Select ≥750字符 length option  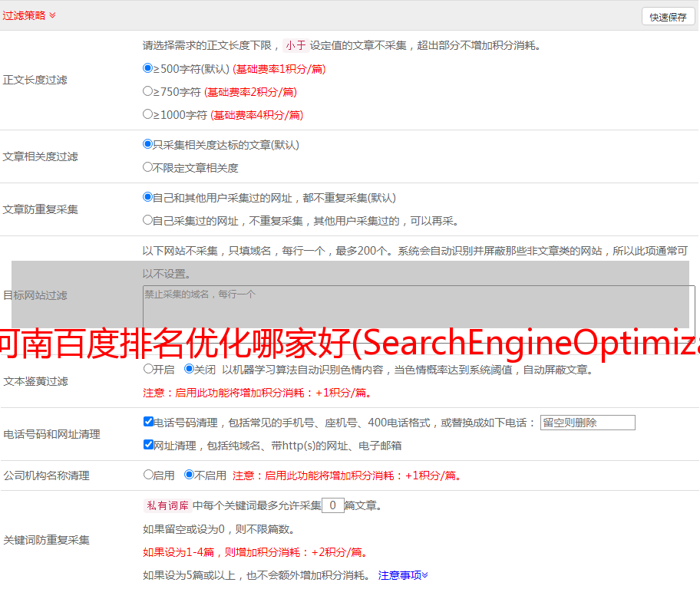tap(147, 91)
